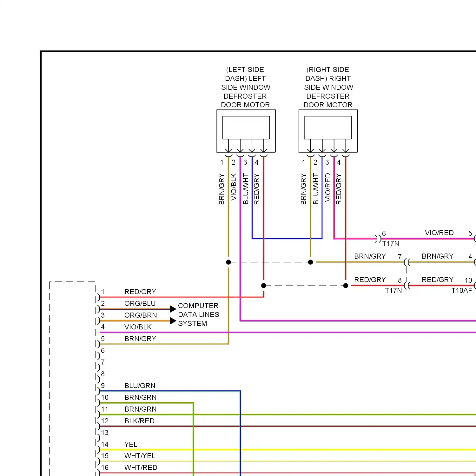Click the vertical BRN/GRY label under left motor
The width and height of the screenshot is (476, 476).
(x=221, y=189)
